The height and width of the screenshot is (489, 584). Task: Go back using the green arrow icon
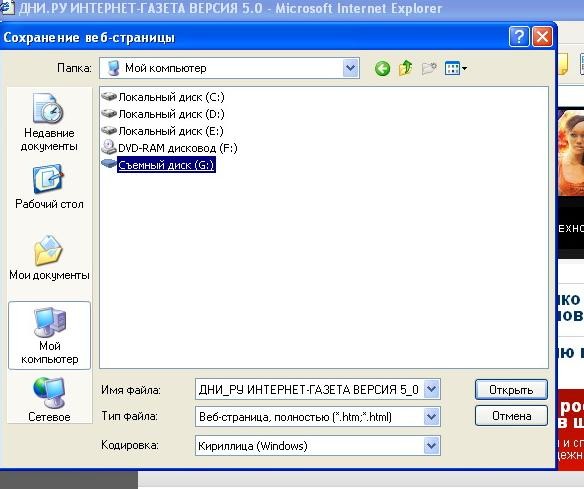(x=382, y=69)
